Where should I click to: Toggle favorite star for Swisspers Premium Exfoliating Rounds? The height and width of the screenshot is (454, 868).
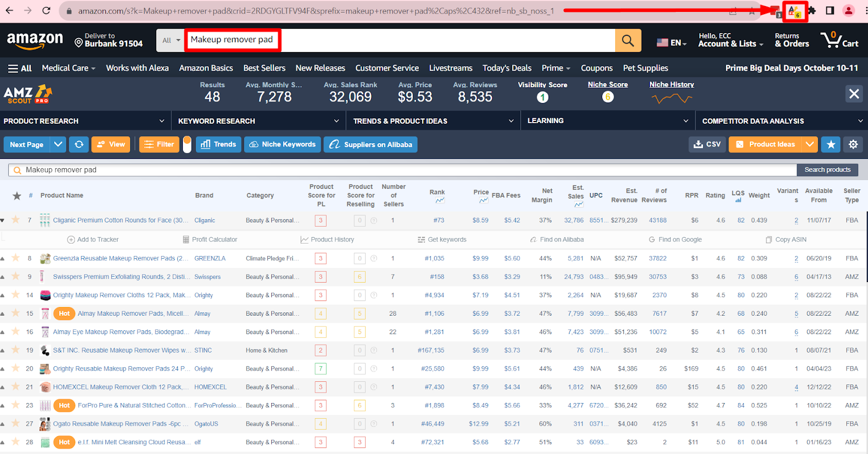pyautogui.click(x=16, y=277)
